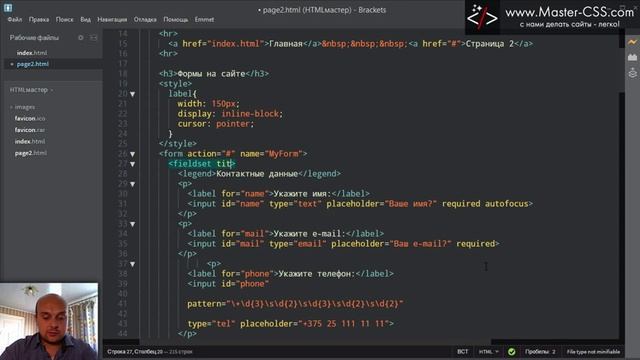The width and height of the screenshot is (640, 360).
Task: Open the Emmet menu
Action: 204,20
